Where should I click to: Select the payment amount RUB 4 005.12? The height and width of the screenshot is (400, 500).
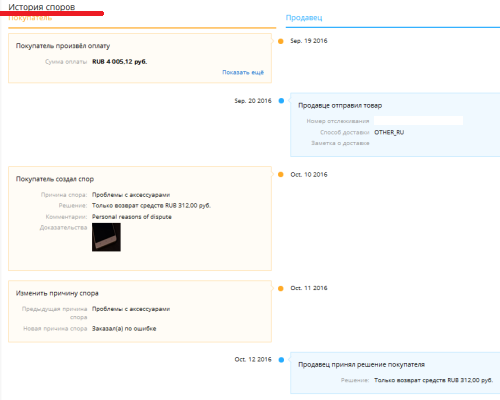(x=120, y=62)
